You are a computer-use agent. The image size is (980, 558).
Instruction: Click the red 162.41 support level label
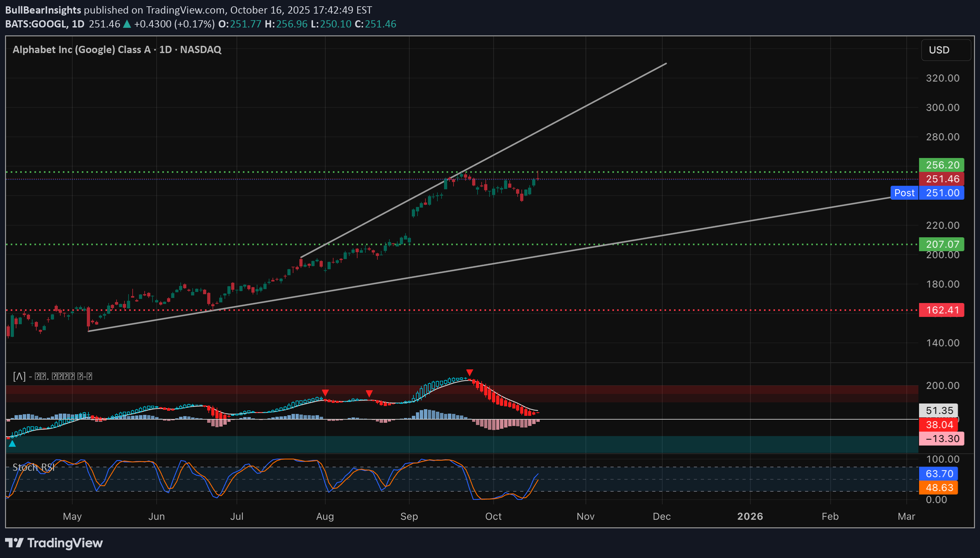(x=942, y=310)
